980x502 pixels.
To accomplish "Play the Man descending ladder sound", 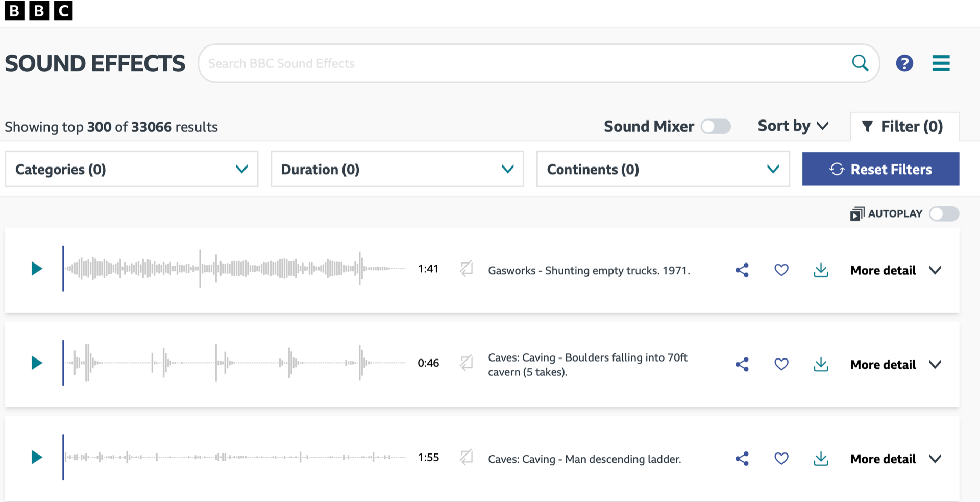I will coord(36,457).
